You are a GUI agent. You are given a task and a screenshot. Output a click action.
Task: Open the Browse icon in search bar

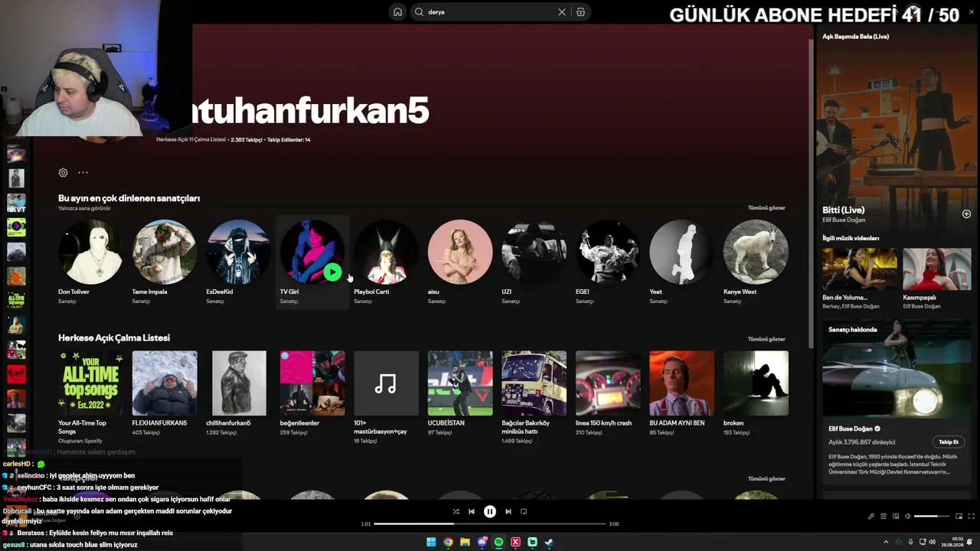(x=580, y=12)
